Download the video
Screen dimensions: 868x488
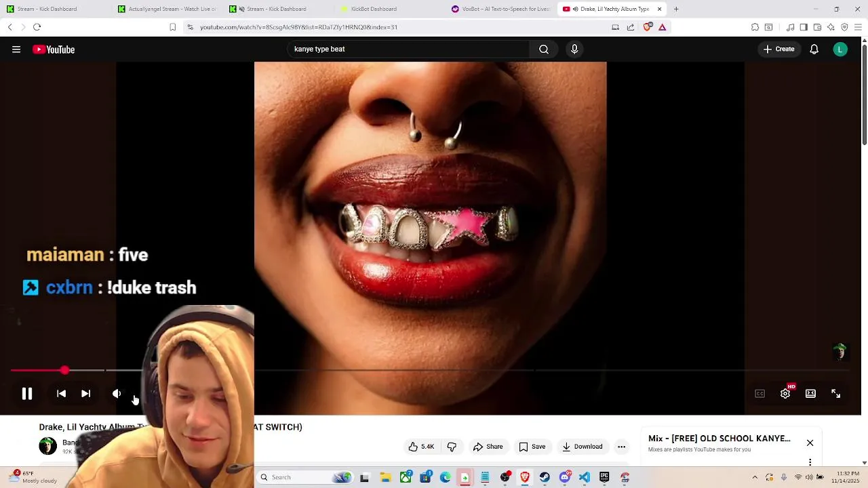(582, 447)
